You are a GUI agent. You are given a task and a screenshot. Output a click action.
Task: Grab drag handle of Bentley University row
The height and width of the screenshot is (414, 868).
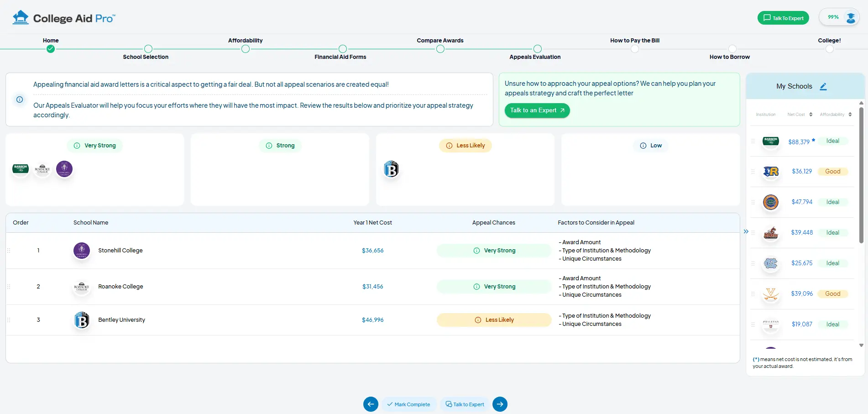pyautogui.click(x=9, y=320)
